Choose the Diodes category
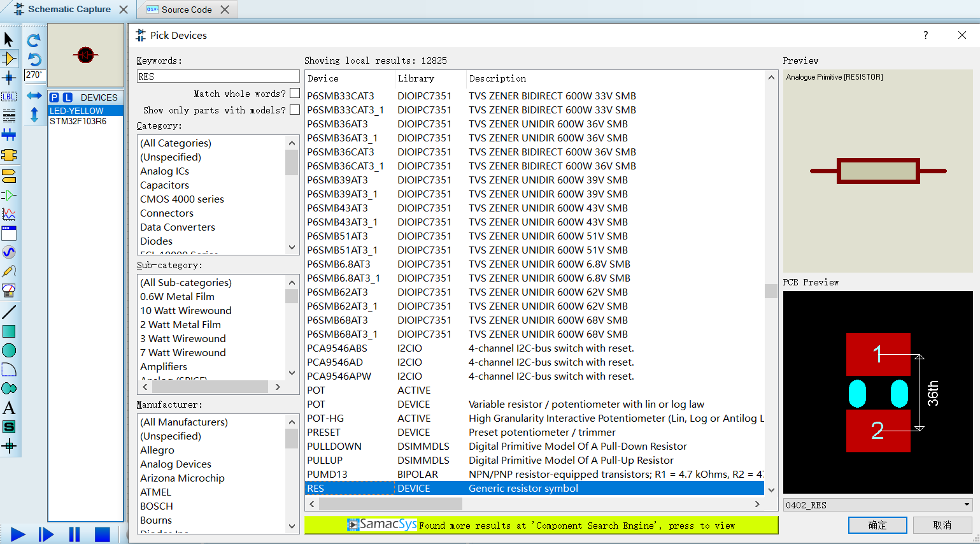 (157, 241)
